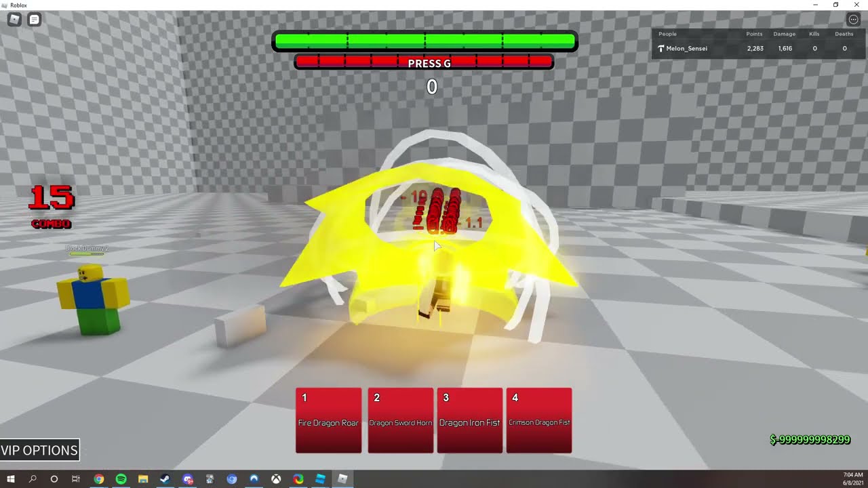Click the 15 combo counter
Viewport: 868px width, 488px height.
(x=52, y=207)
